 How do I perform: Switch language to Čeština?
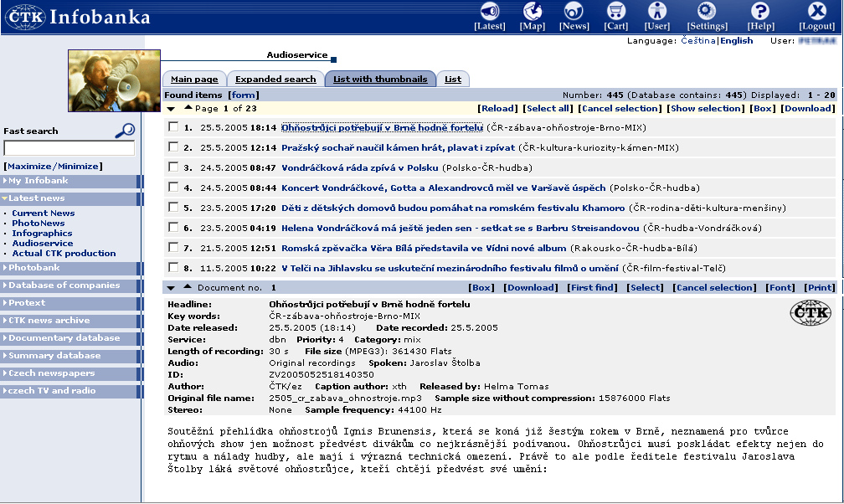click(697, 40)
